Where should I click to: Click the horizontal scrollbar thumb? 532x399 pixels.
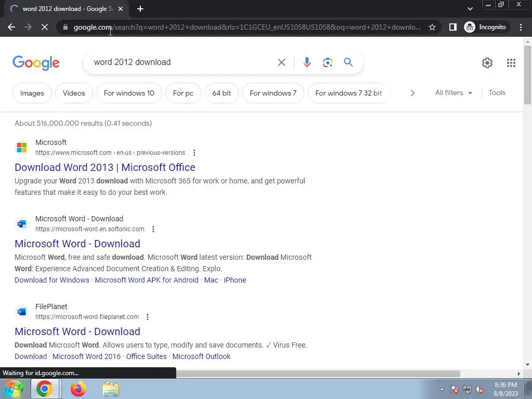318,374
